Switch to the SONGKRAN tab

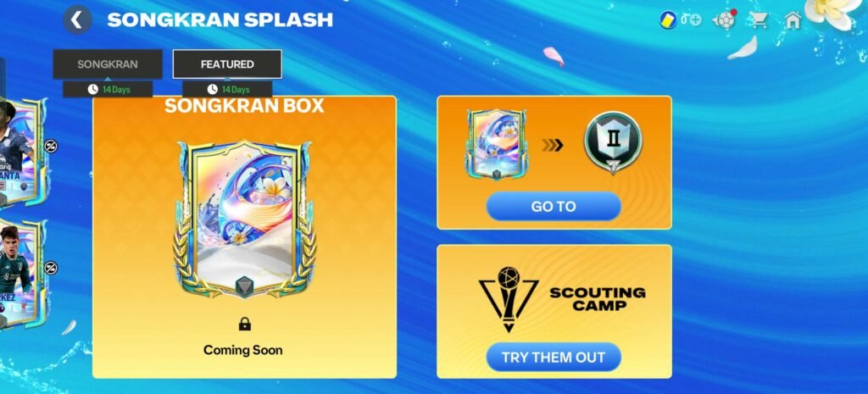point(108,64)
